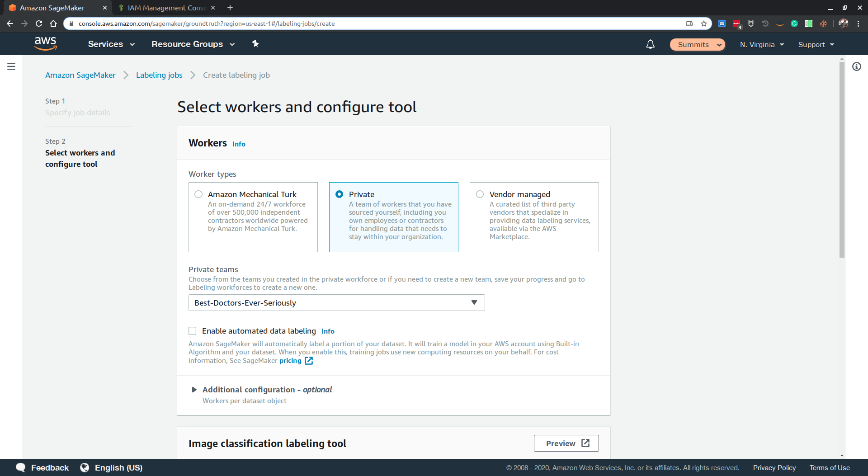Open the Chrome profile avatar

[x=843, y=24]
